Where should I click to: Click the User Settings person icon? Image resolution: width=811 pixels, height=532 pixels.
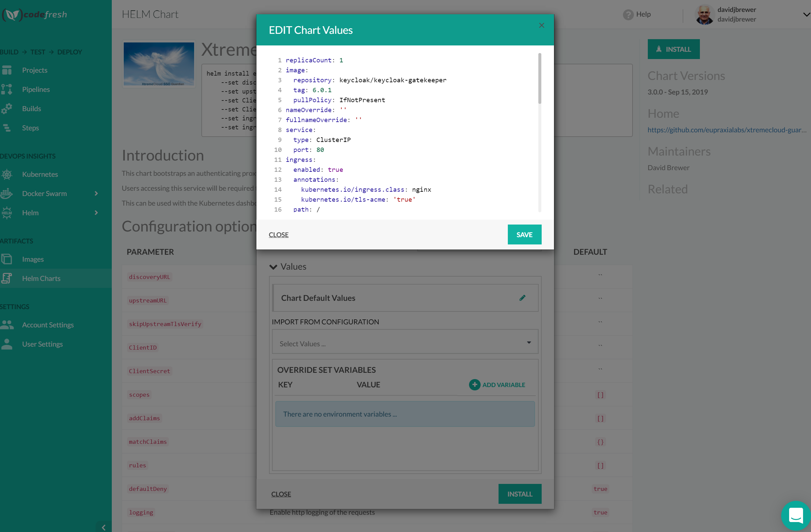coord(7,344)
